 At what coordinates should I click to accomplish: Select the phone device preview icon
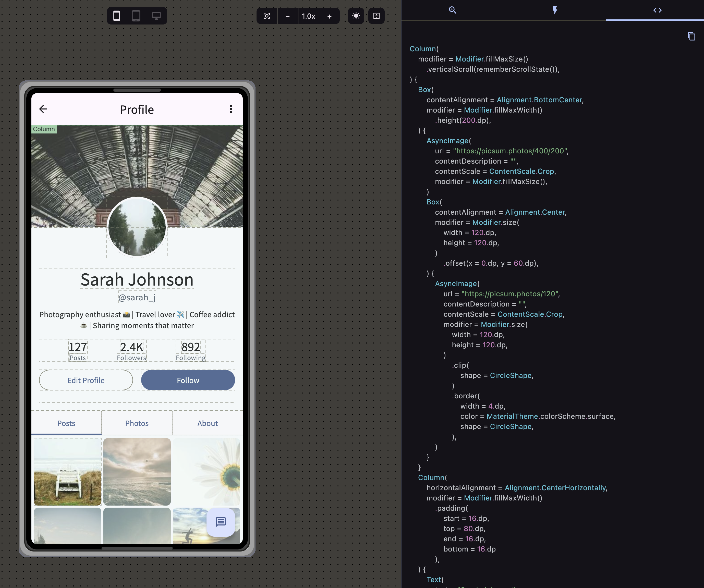(x=116, y=16)
